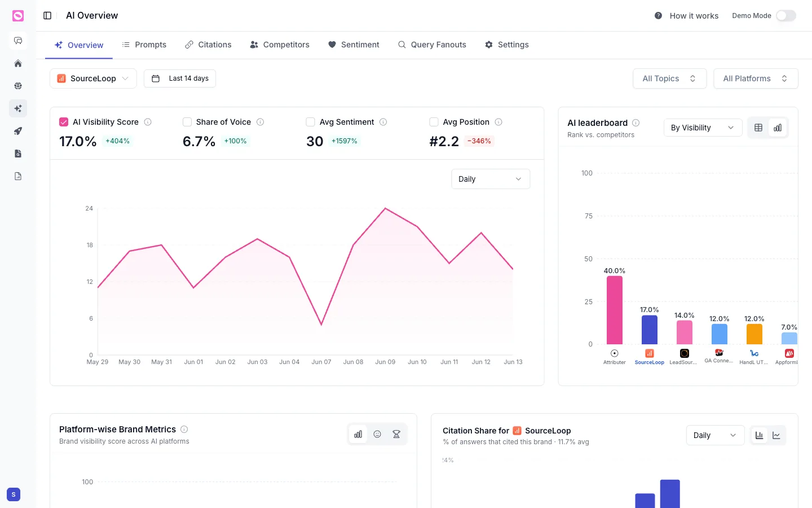
Task: Switch Citation Share to line chart view
Action: click(776, 435)
